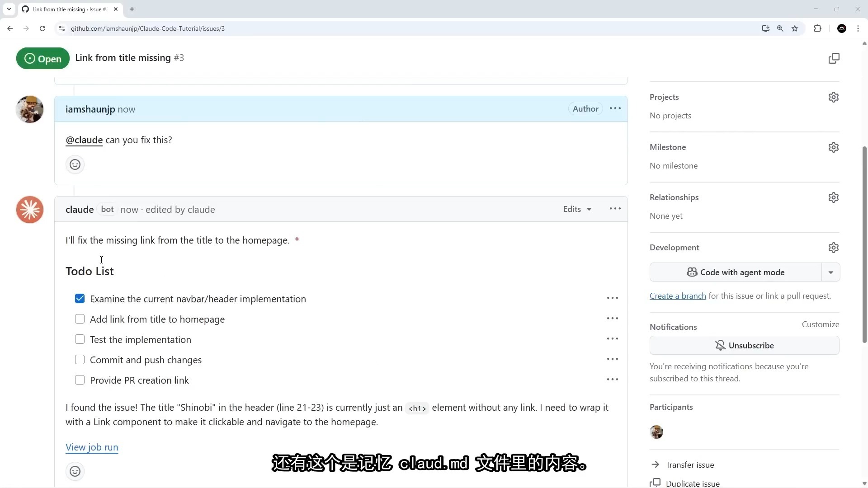Image resolution: width=868 pixels, height=488 pixels.
Task: Select Transfer issue option
Action: 689,465
